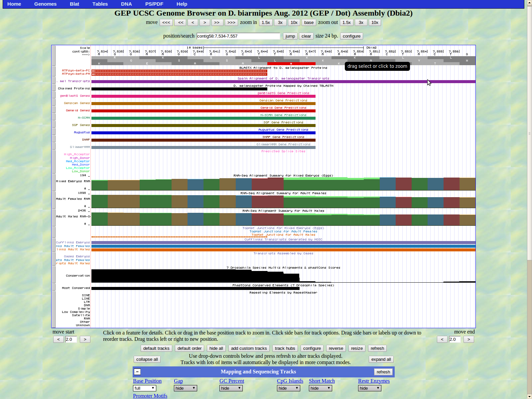
Task: Reverse the track display
Action: (x=336, y=348)
